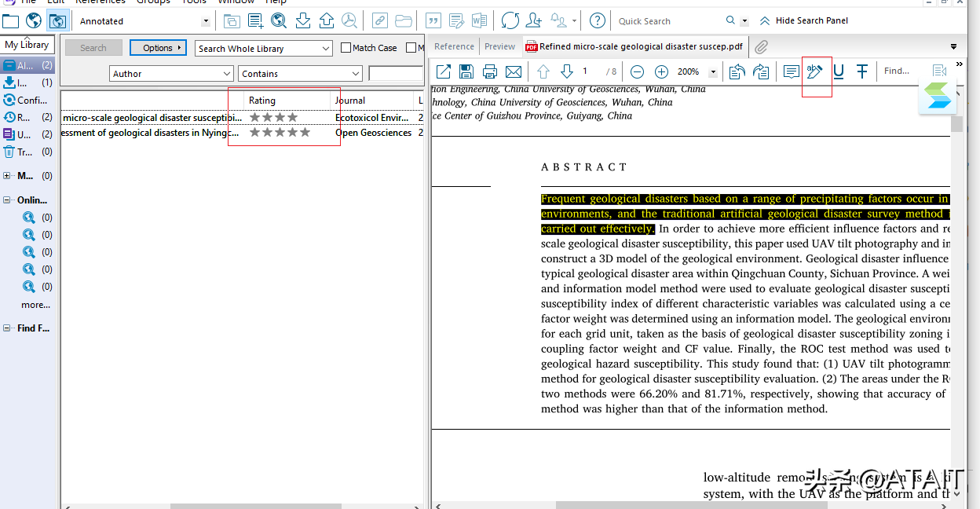Open the Quick Search dropdown arrow
Screen dimensions: 980x509
tap(744, 21)
